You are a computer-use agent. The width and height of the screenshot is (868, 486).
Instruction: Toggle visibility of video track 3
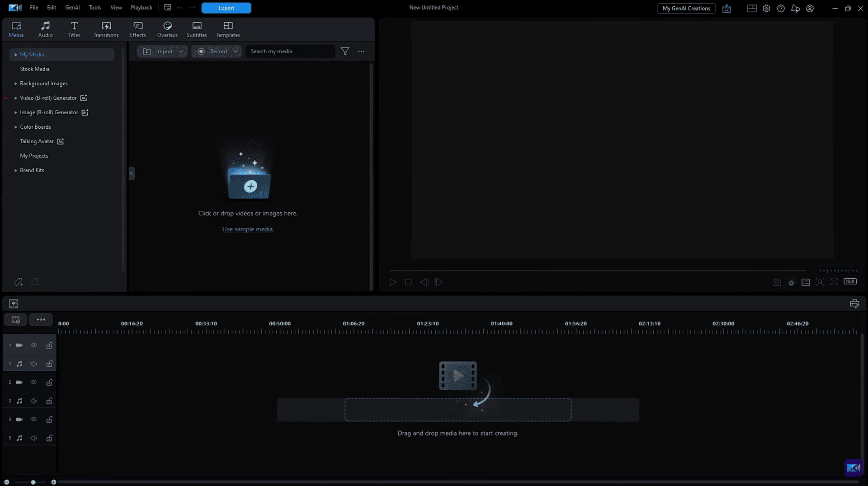point(33,420)
